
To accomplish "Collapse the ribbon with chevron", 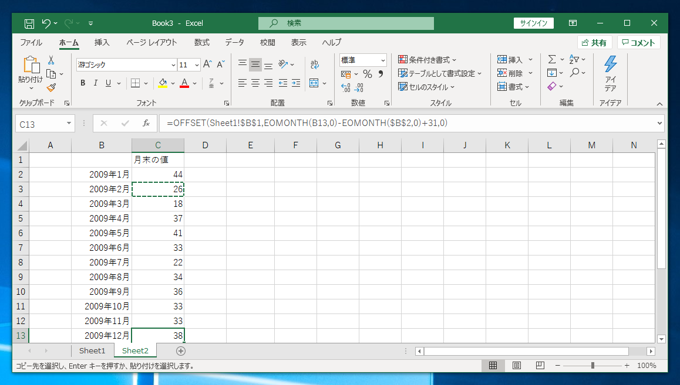I will pyautogui.click(x=659, y=104).
